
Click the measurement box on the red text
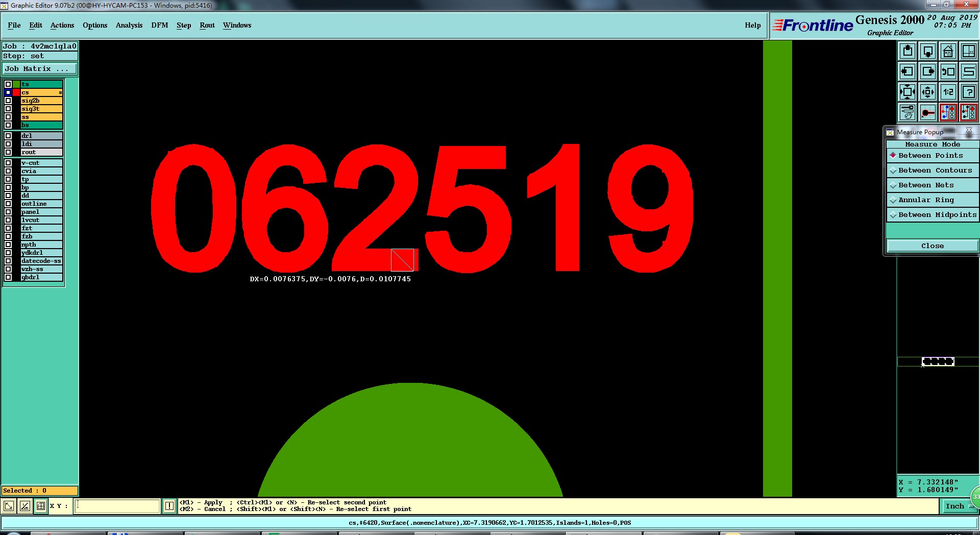pos(402,260)
